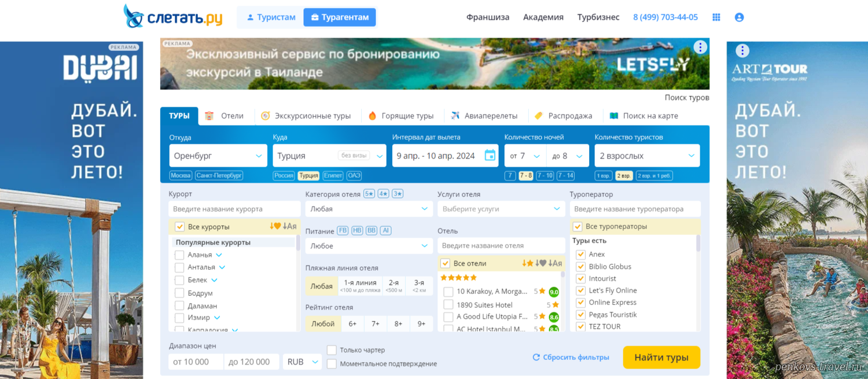The width and height of the screenshot is (868, 379).
Task: Open the departure date calendar icon
Action: coord(490,155)
